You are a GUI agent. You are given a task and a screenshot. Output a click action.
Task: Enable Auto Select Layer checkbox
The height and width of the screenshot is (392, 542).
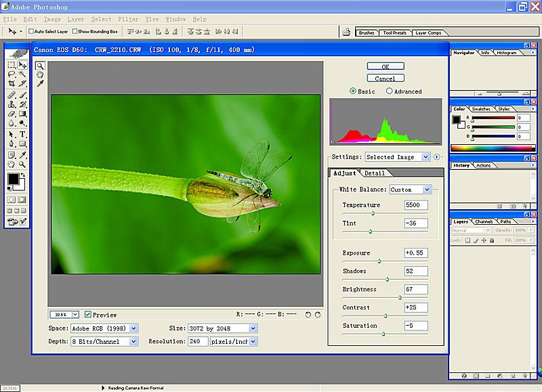tap(30, 31)
